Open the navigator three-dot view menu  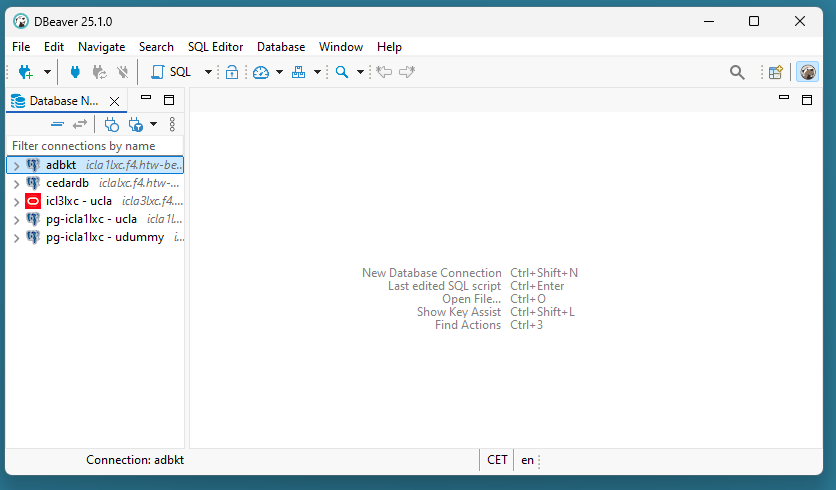172,124
